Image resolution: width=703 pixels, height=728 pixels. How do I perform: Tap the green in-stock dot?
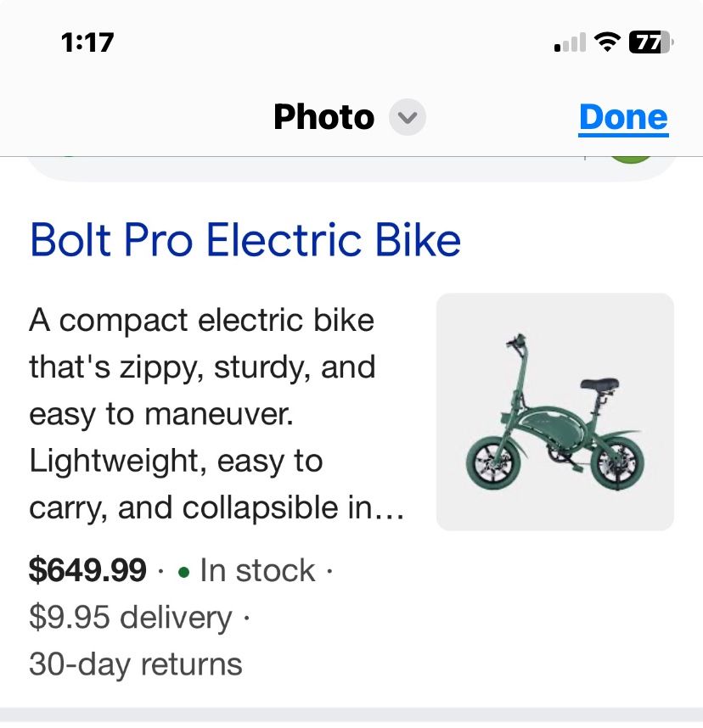[x=183, y=572]
